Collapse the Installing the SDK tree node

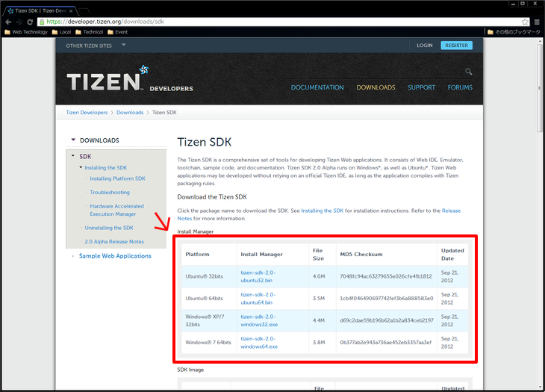pos(81,167)
